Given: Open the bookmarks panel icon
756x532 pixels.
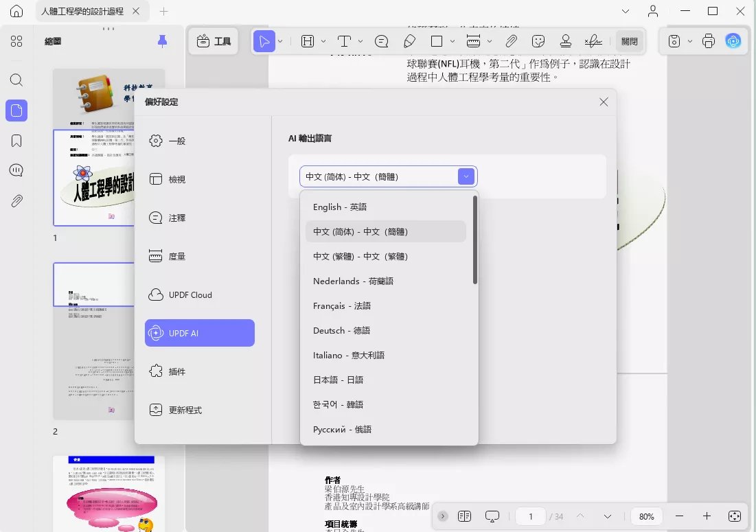Looking at the screenshot, I should point(16,141).
